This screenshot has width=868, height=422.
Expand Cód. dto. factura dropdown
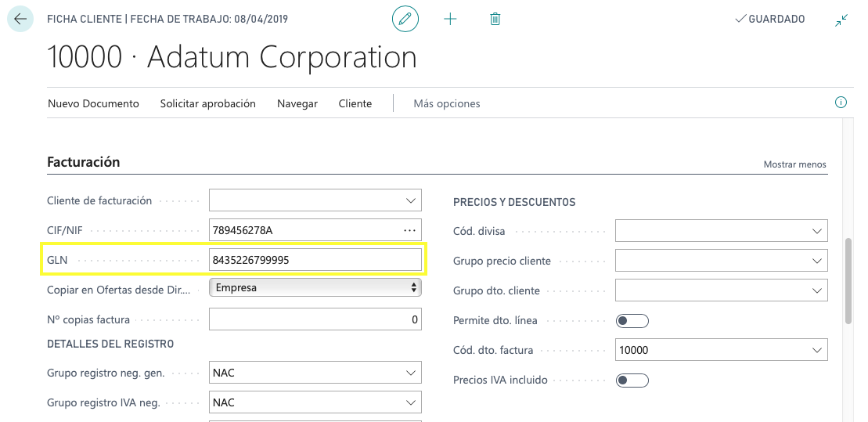pyautogui.click(x=816, y=350)
